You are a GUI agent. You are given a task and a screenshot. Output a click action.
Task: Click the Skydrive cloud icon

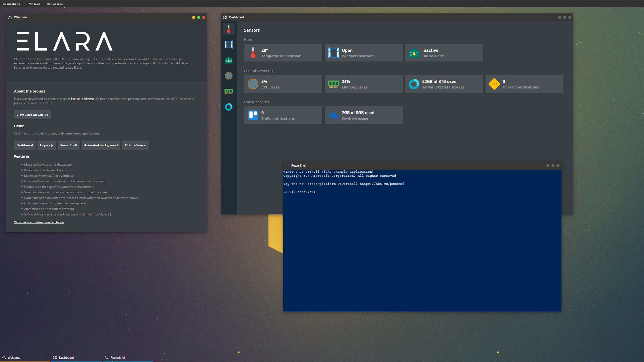[x=333, y=115]
